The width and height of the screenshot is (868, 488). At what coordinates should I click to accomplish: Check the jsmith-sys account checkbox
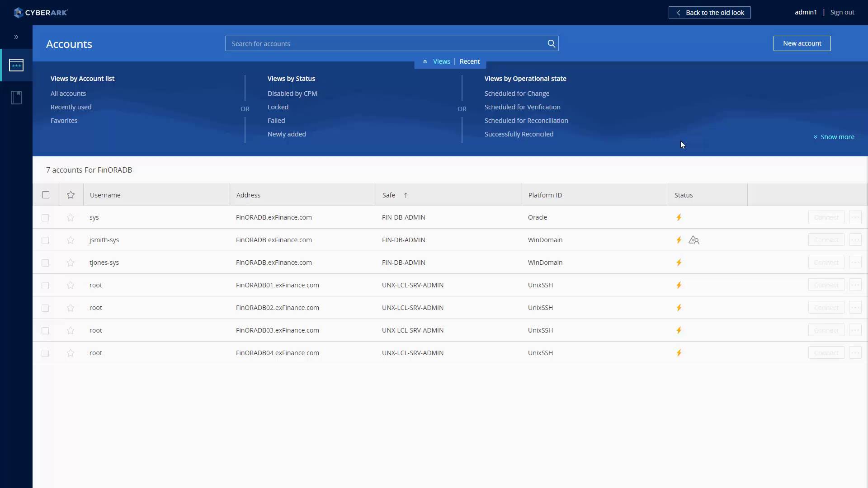45,240
